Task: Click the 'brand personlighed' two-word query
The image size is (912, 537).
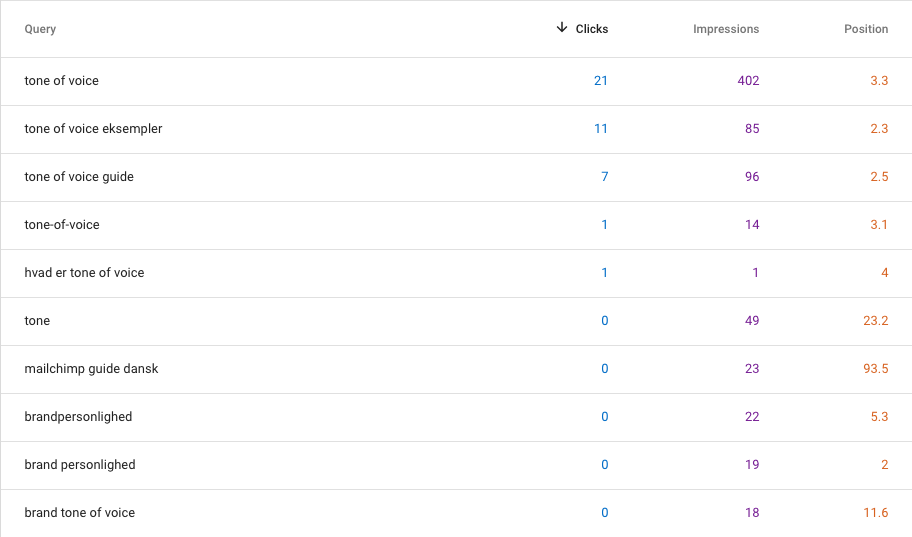Action: point(80,465)
